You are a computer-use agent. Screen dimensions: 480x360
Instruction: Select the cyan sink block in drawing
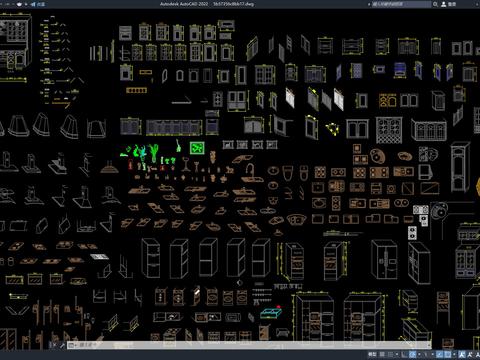coord(271,313)
